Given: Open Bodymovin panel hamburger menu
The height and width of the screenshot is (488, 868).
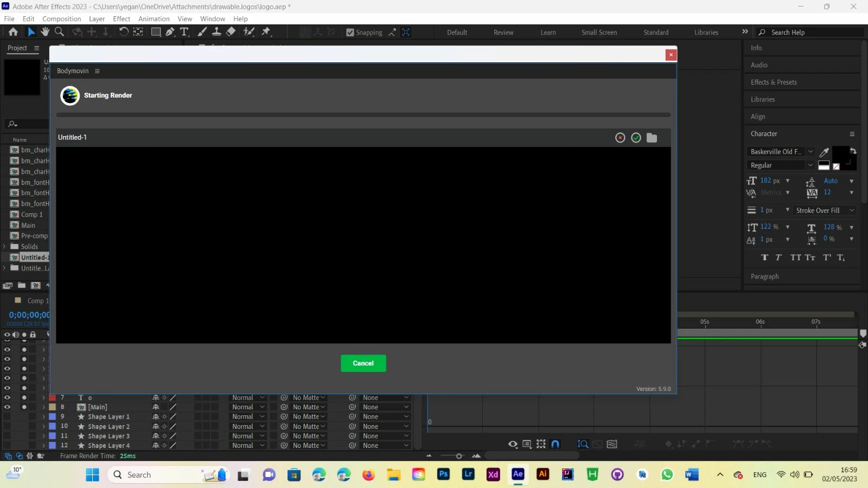Looking at the screenshot, I should (x=97, y=71).
